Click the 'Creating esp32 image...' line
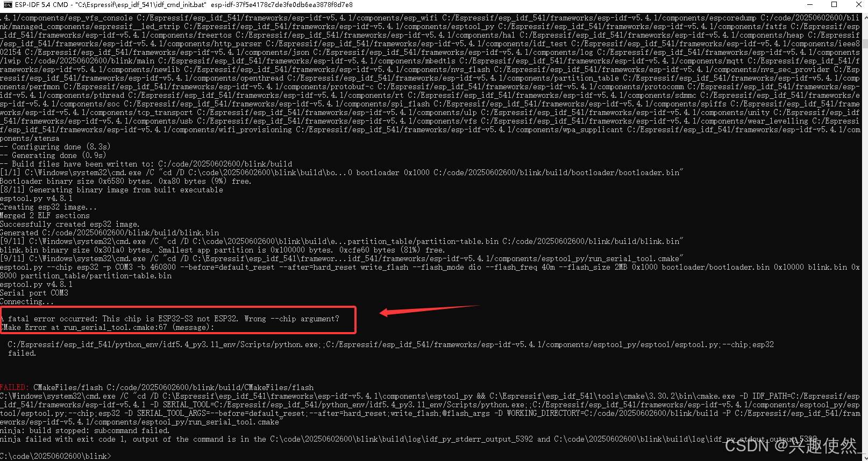868x461 pixels. [x=48, y=207]
